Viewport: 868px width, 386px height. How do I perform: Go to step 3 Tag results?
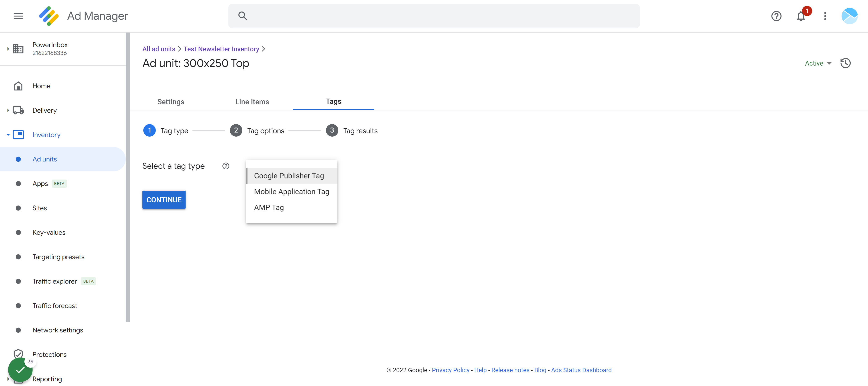click(351, 130)
